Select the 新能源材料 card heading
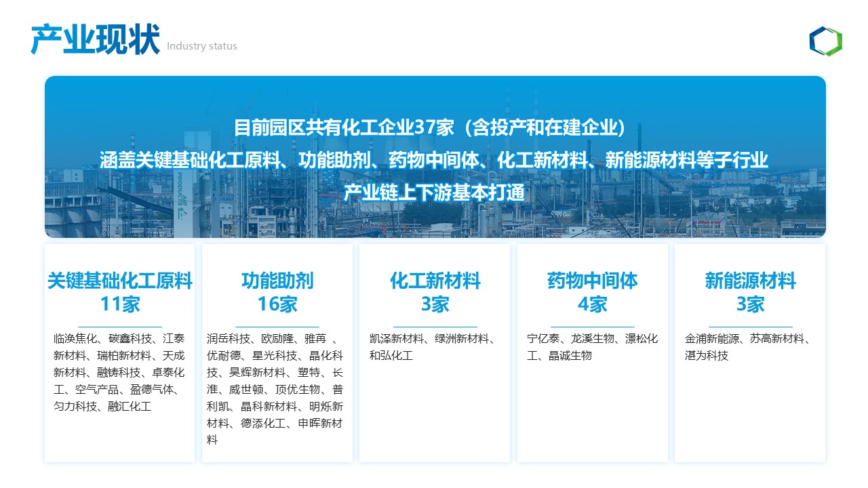 coord(750,281)
